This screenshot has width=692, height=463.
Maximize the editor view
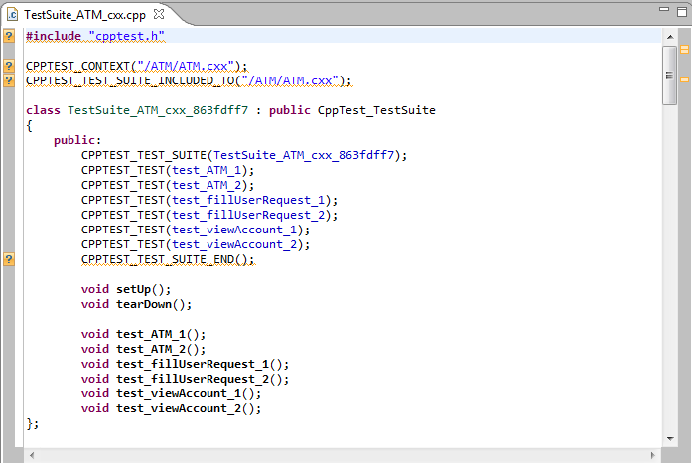coord(682,12)
